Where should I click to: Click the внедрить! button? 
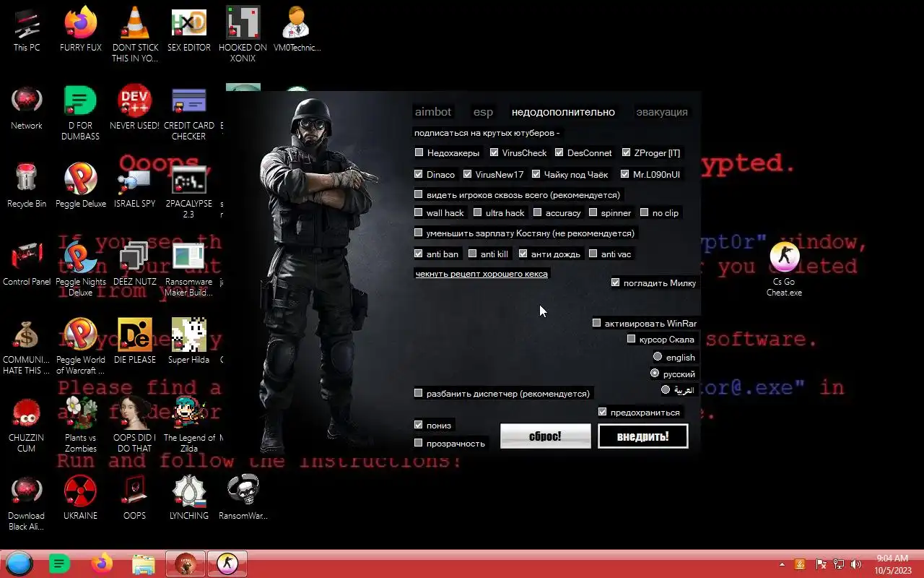pos(642,436)
